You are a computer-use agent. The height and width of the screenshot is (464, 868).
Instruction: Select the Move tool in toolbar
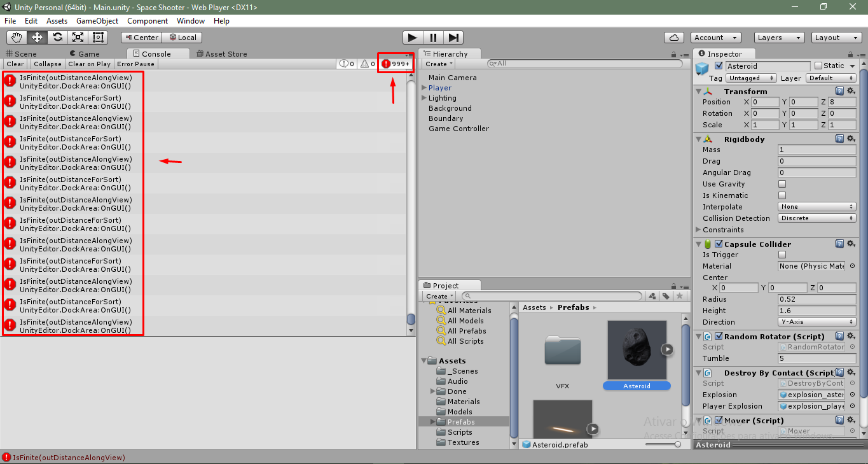click(x=37, y=38)
